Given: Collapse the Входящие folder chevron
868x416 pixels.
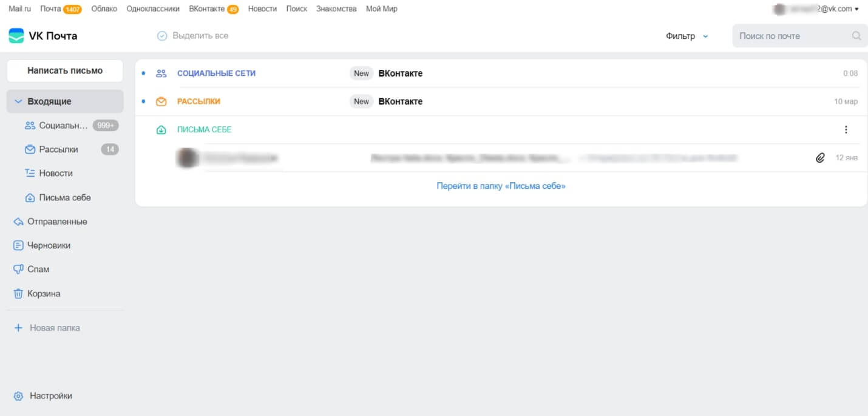Looking at the screenshot, I should click(18, 101).
